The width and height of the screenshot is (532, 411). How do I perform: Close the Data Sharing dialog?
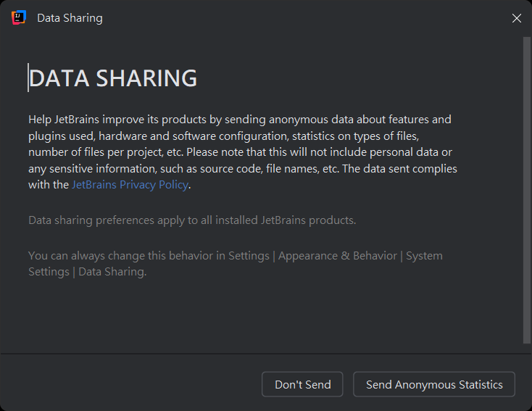516,18
